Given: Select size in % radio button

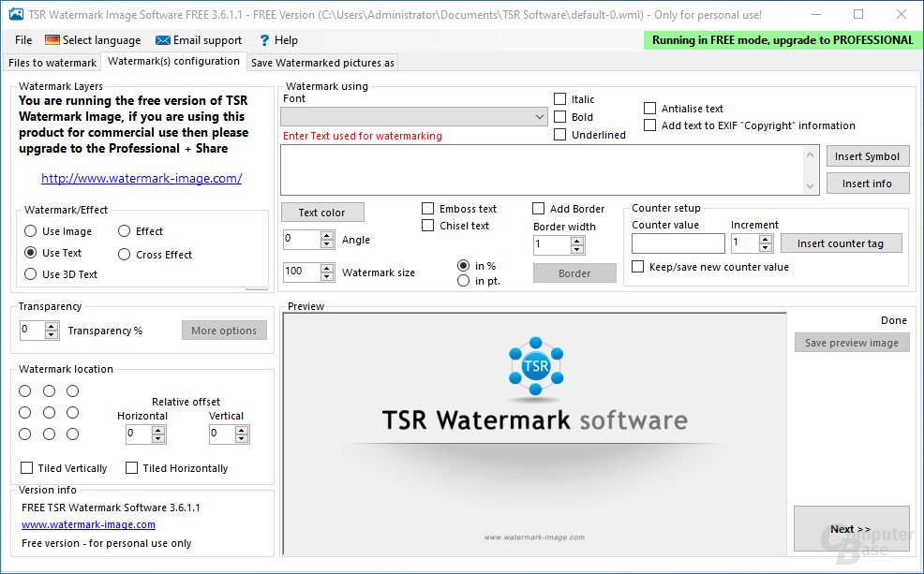Looking at the screenshot, I should 463,266.
